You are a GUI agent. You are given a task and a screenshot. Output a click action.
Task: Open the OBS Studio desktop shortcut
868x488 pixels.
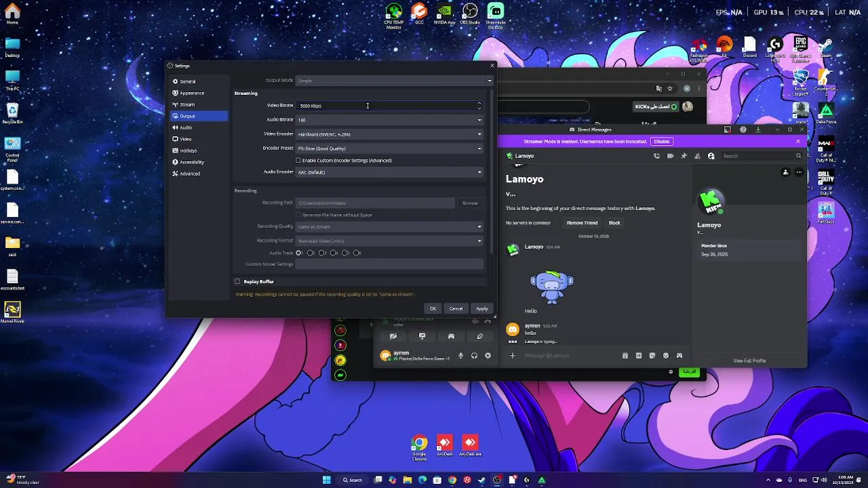coord(470,14)
